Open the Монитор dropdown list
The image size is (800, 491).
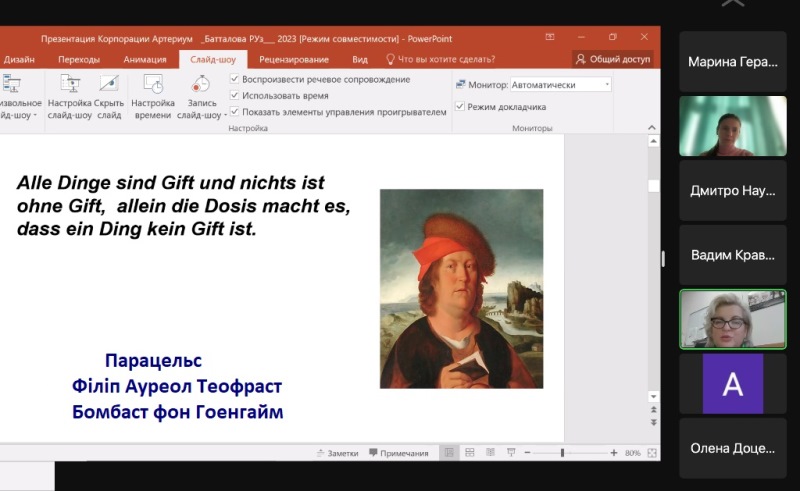[607, 85]
